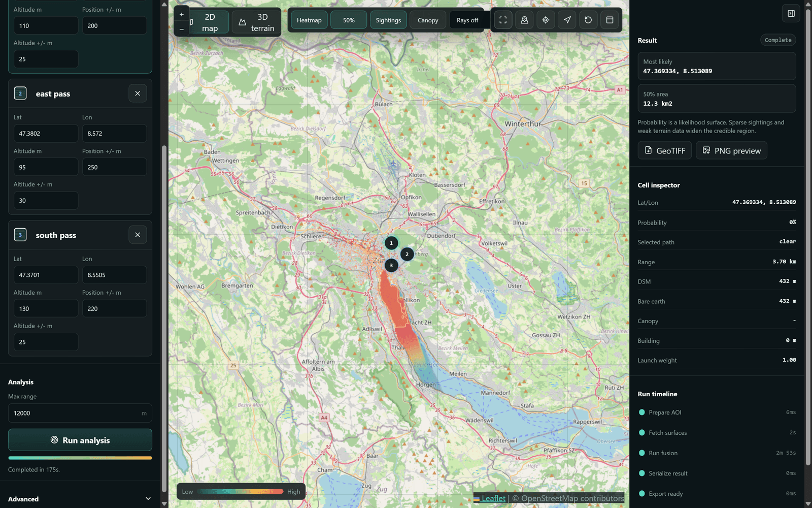Viewport: 812px width, 508px height.
Task: Run the analysis
Action: 80,440
